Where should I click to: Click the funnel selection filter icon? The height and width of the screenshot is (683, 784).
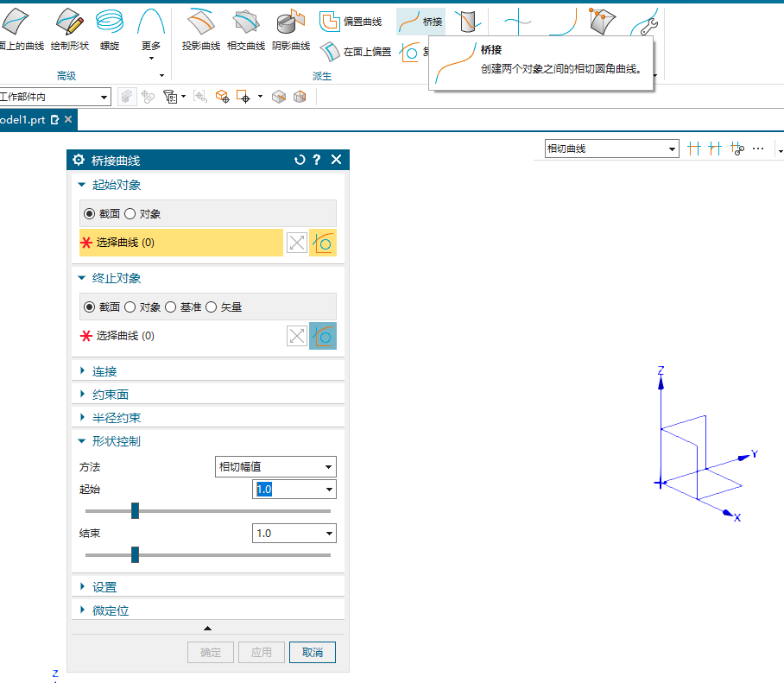point(170,97)
